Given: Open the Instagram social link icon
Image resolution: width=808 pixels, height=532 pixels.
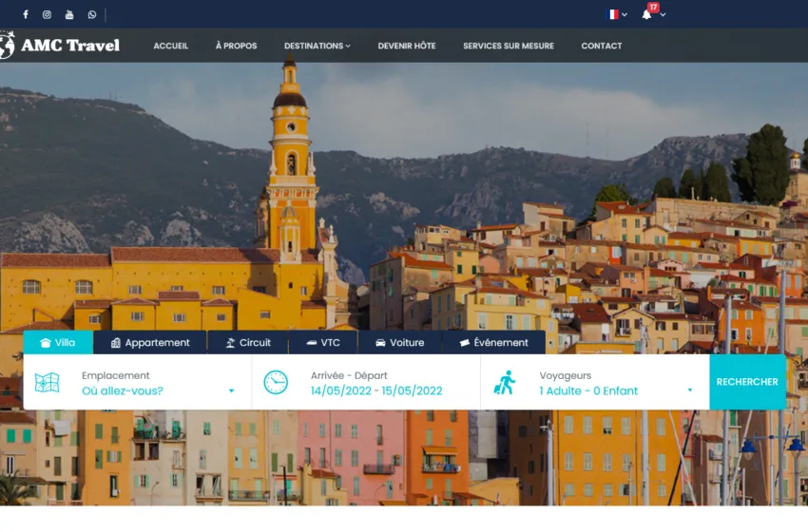Looking at the screenshot, I should click(x=47, y=14).
